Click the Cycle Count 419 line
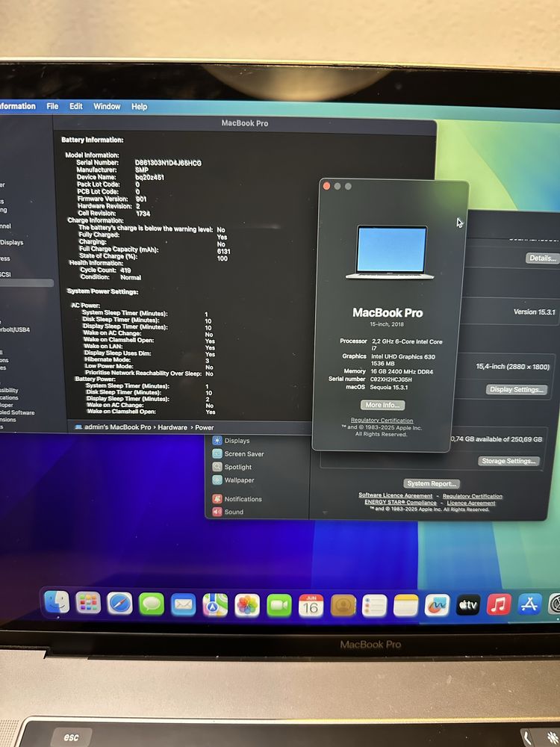The height and width of the screenshot is (747, 560). (105, 270)
